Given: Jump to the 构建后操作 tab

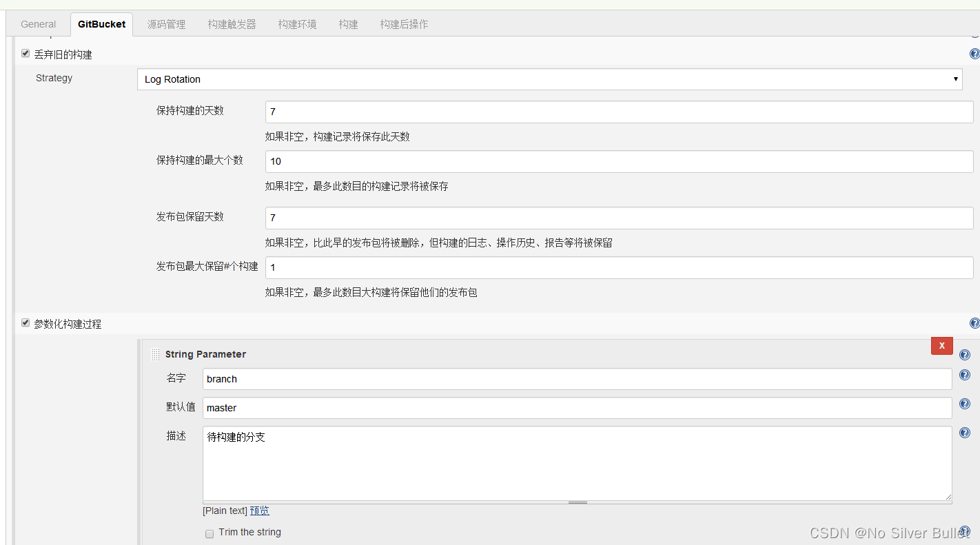Looking at the screenshot, I should (x=404, y=24).
